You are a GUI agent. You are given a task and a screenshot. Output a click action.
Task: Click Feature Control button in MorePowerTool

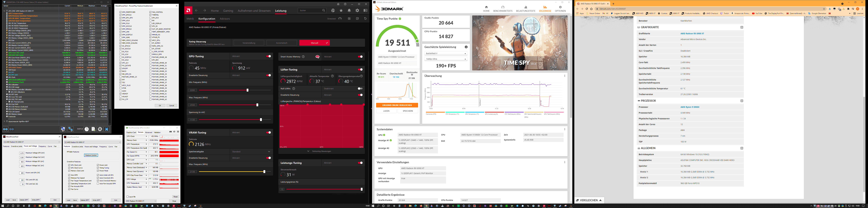[91, 155]
